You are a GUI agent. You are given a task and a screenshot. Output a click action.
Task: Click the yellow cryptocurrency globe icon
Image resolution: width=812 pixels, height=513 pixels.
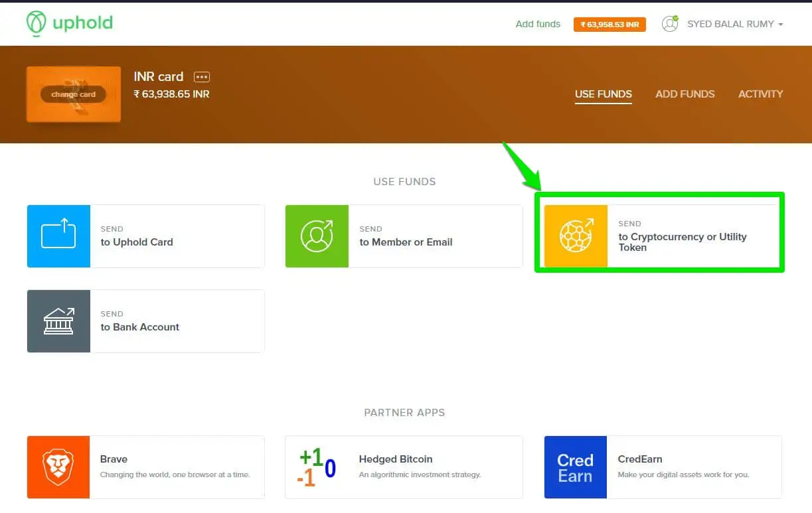point(576,236)
